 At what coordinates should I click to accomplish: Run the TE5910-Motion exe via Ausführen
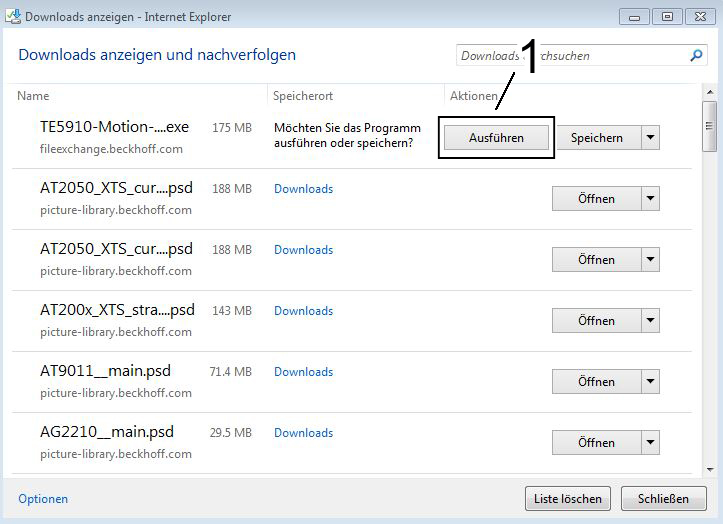click(496, 137)
